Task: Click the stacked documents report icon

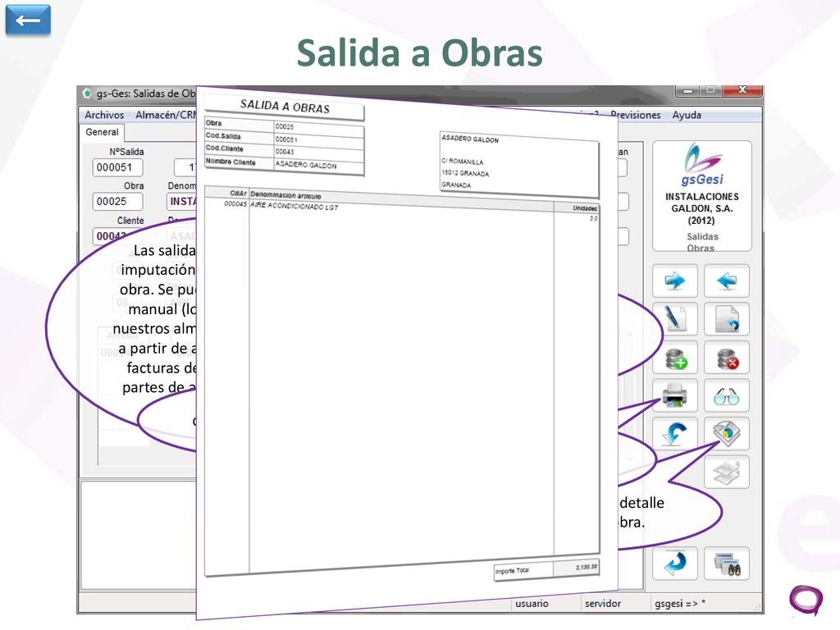Action: click(x=727, y=434)
